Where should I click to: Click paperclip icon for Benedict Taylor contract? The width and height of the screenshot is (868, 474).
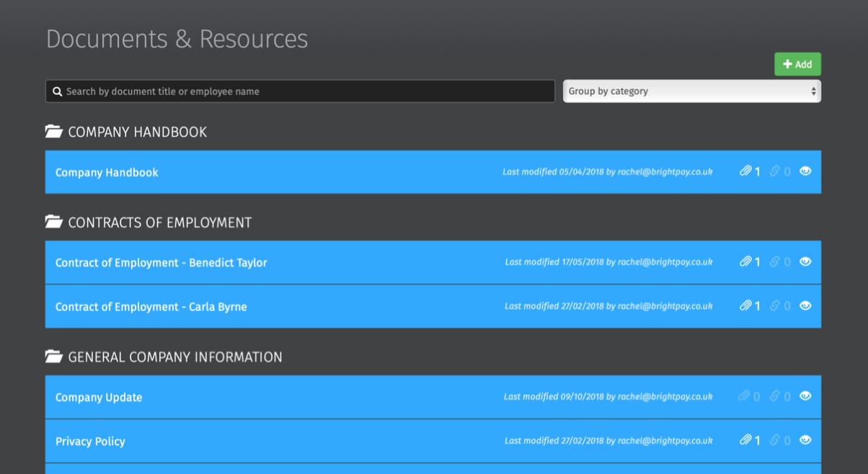coord(745,261)
